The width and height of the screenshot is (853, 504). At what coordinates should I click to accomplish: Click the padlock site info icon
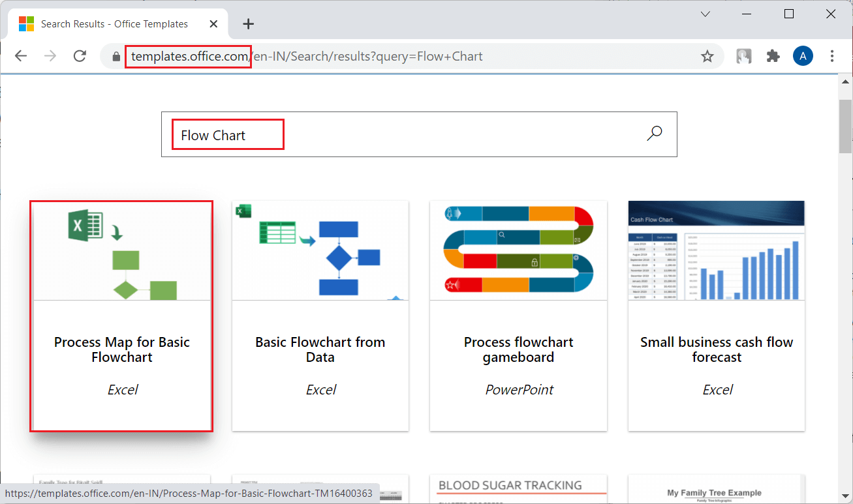(x=116, y=57)
